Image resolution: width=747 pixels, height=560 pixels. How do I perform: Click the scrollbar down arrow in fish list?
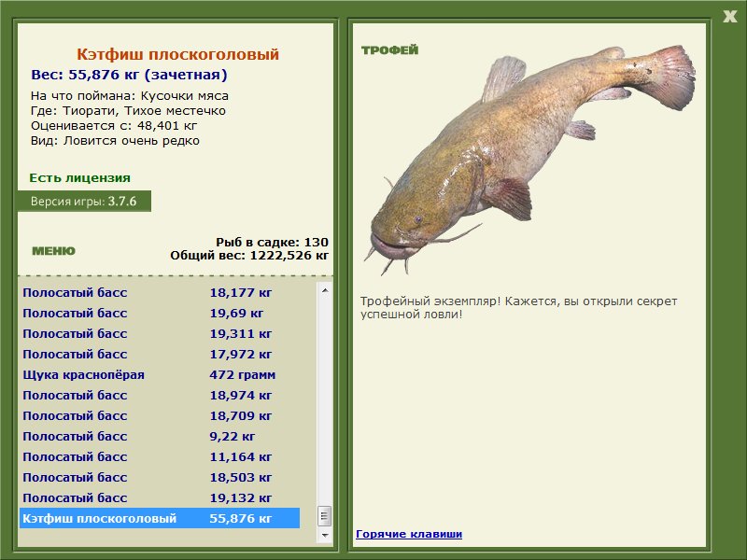(325, 535)
